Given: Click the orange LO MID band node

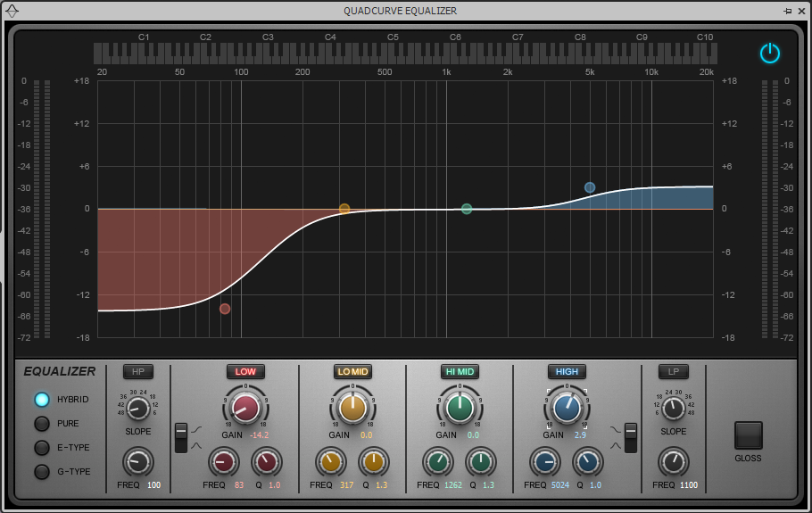Looking at the screenshot, I should 344,209.
